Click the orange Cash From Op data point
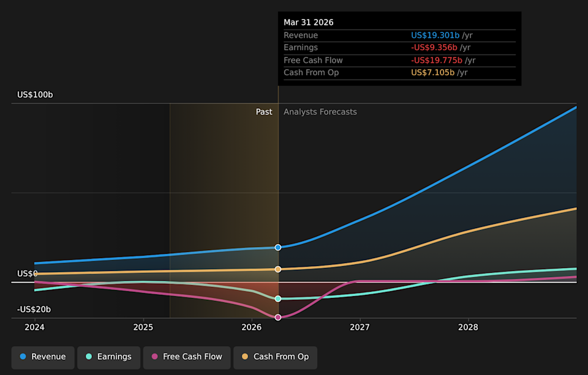Screen dimensions: 588x375 (x=278, y=269)
